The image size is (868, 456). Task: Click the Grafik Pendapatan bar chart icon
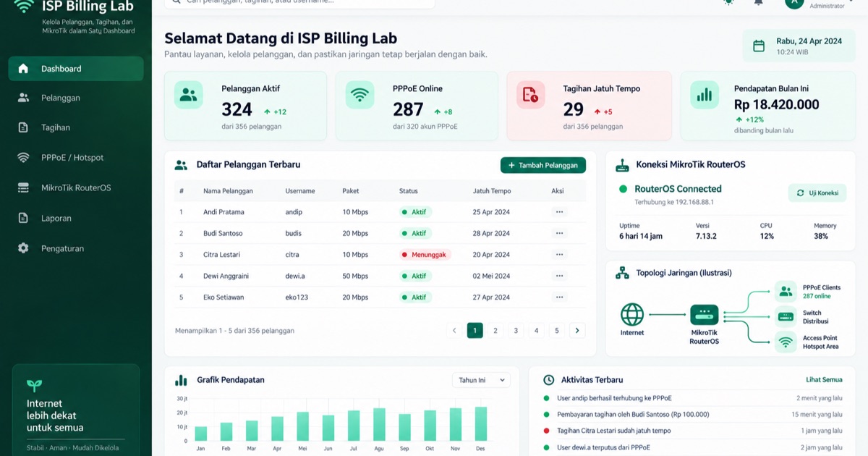pyautogui.click(x=181, y=380)
